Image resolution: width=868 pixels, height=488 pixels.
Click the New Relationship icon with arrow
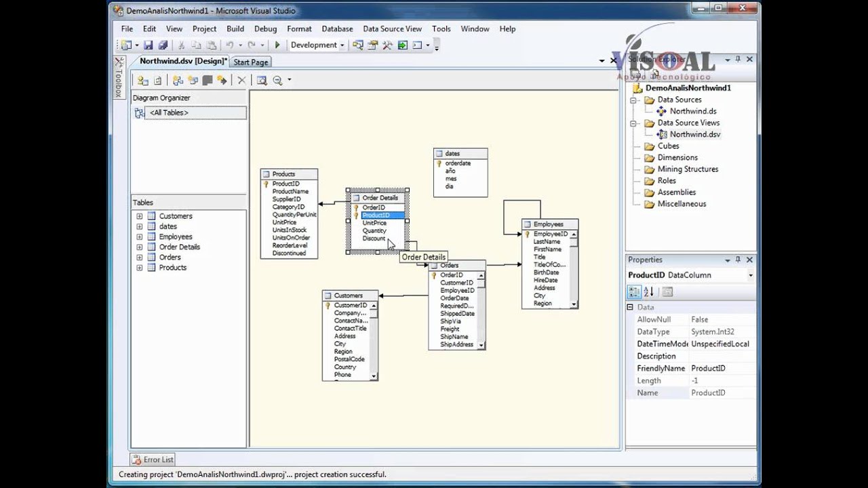222,80
